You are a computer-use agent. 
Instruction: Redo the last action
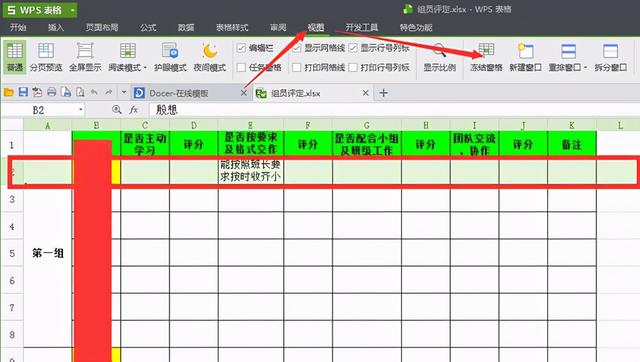click(x=109, y=93)
